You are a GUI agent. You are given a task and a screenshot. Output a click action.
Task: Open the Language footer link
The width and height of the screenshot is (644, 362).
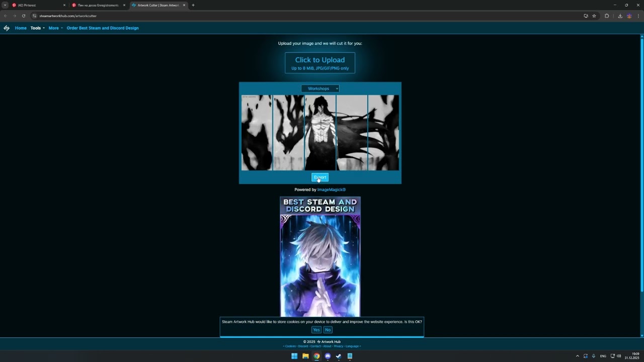pyautogui.click(x=352, y=346)
